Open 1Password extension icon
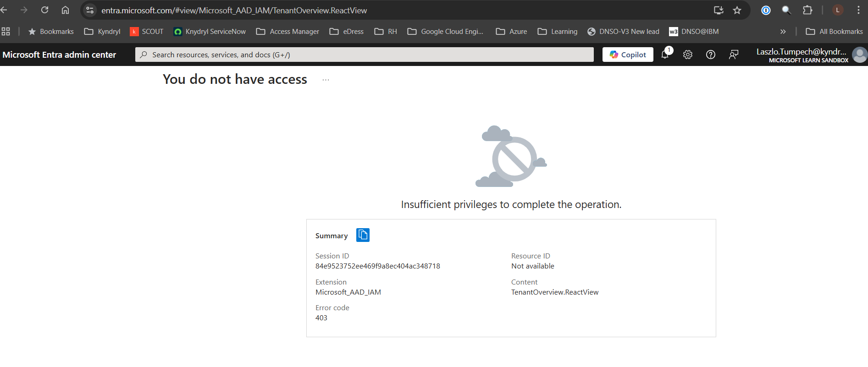Image resolution: width=868 pixels, height=367 pixels. coord(766,10)
